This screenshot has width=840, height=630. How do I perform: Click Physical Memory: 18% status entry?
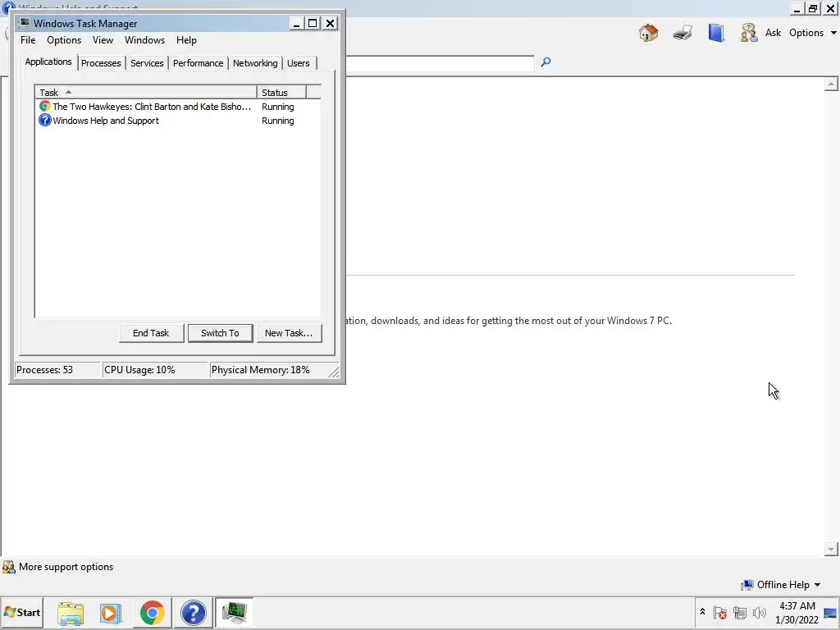268,370
